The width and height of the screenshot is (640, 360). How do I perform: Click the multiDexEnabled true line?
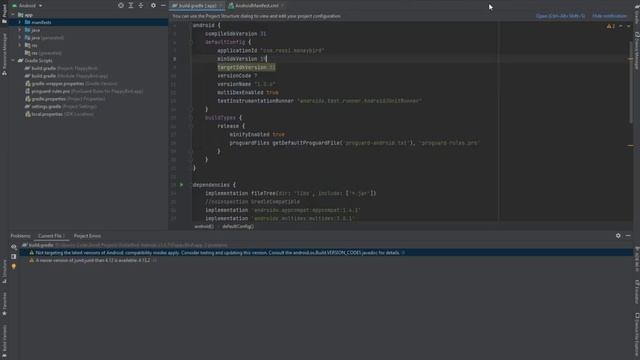(248, 93)
